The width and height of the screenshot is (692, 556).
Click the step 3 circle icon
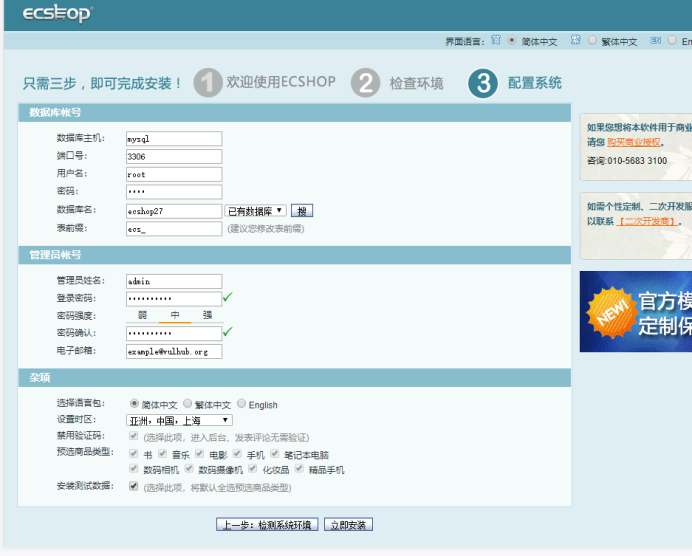point(483,83)
